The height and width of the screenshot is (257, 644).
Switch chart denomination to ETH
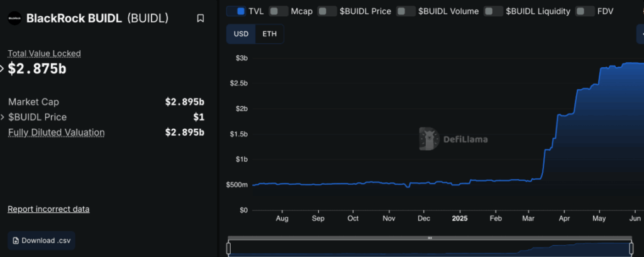[x=269, y=34]
